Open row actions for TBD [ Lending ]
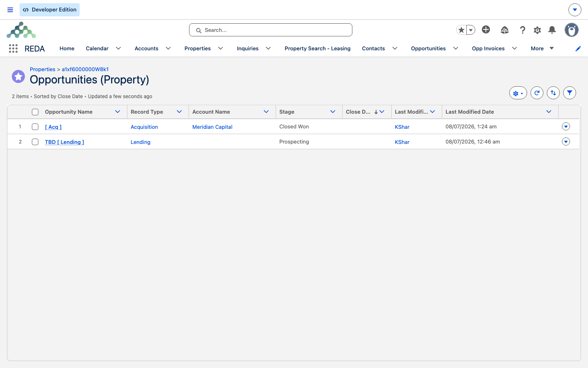This screenshot has height=368, width=588. click(566, 141)
